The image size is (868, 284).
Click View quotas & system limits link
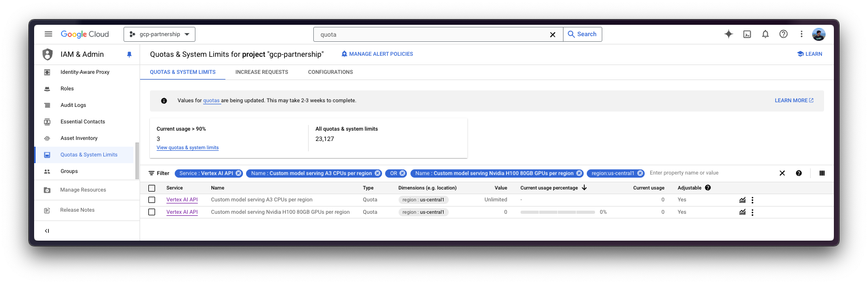point(188,148)
